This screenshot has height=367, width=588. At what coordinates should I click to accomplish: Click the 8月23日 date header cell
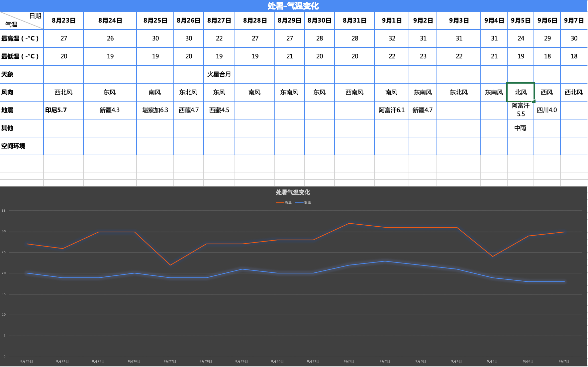pyautogui.click(x=63, y=21)
